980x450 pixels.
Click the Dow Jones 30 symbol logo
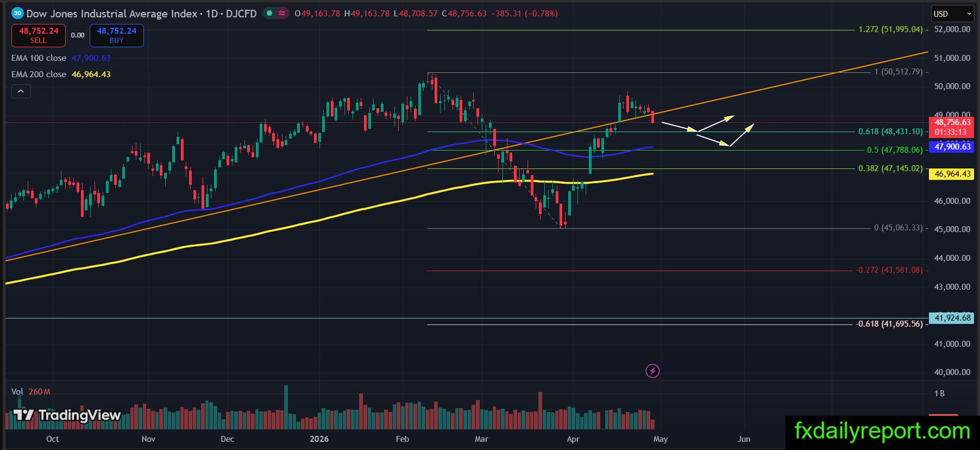click(17, 13)
